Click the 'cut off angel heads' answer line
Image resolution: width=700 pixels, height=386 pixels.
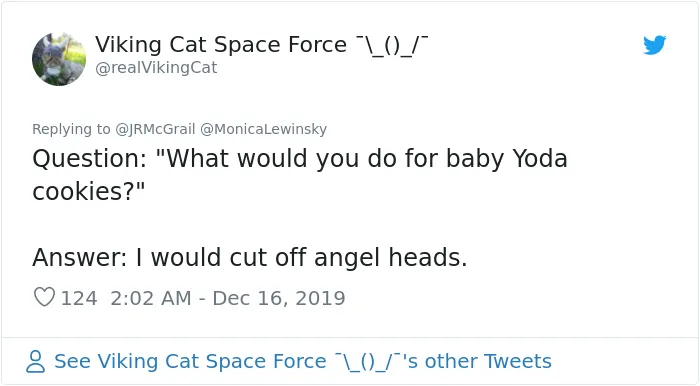click(250, 257)
